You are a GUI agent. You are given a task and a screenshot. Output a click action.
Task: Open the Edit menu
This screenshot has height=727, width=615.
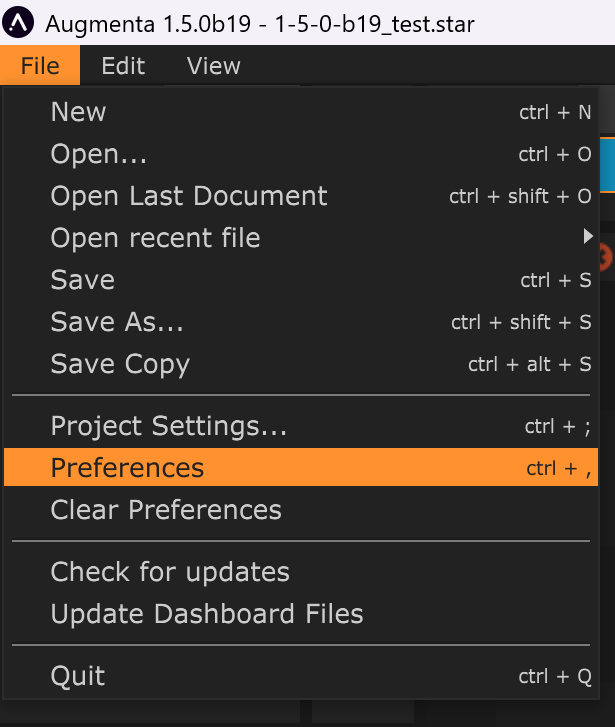point(123,66)
